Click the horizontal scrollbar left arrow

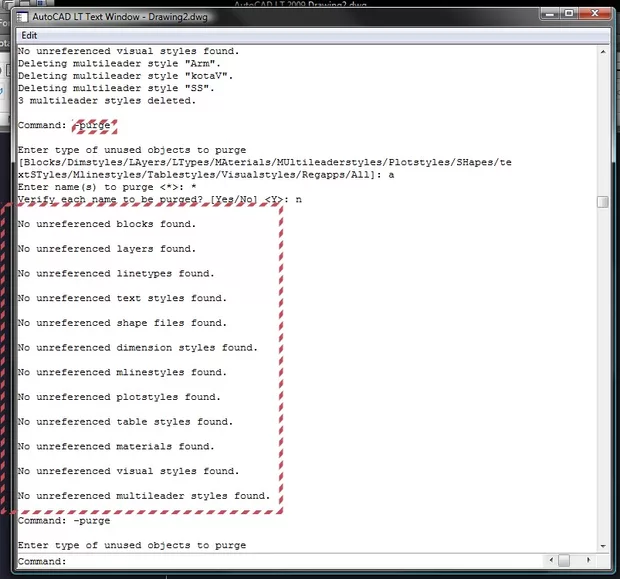coord(551,560)
